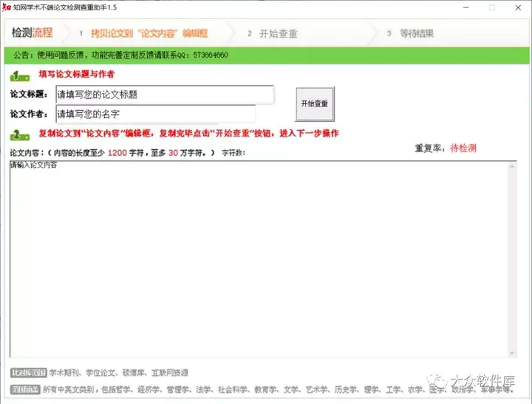
Task: Click the 填写论文标题与作者 heading
Action: [77, 74]
